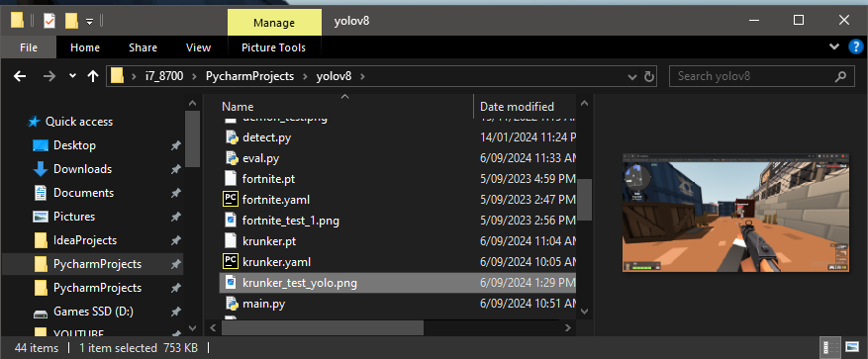The width and height of the screenshot is (868, 359).
Task: Open Desktop in navigation pane
Action: pyautogui.click(x=74, y=145)
